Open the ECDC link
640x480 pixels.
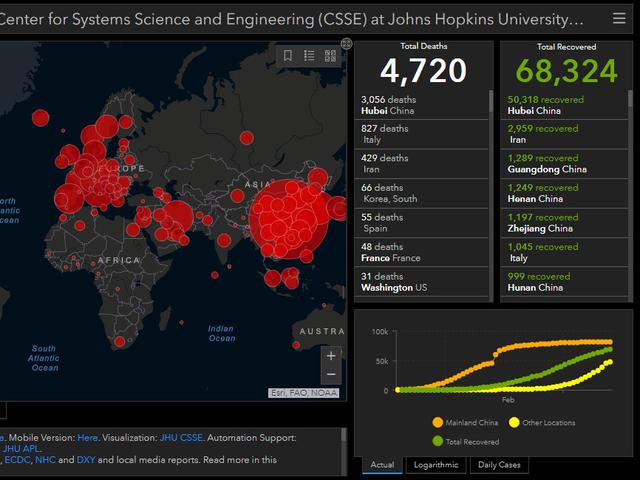click(17, 460)
